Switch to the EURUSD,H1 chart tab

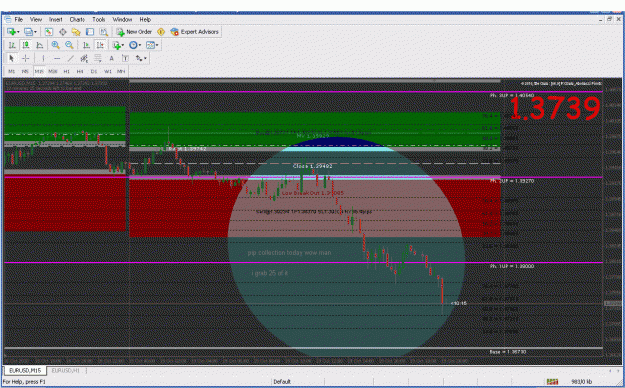[x=66, y=370]
